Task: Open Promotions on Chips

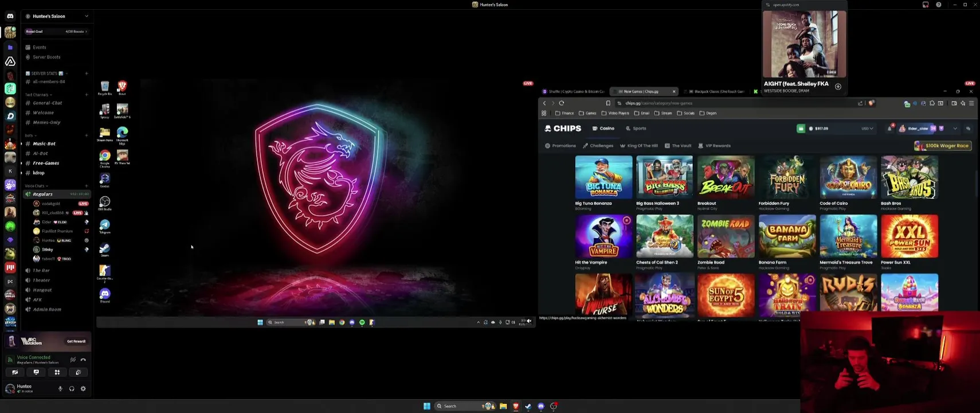Action: 560,146
